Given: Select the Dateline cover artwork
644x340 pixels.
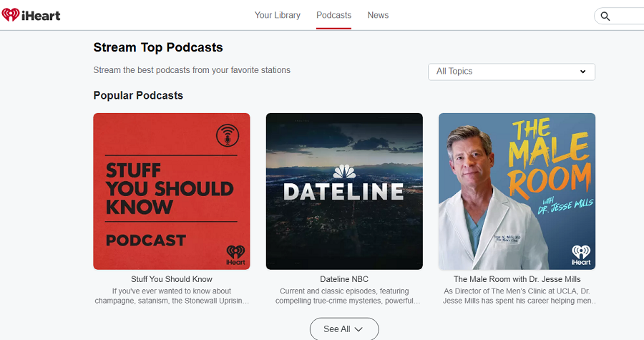Looking at the screenshot, I should (344, 191).
